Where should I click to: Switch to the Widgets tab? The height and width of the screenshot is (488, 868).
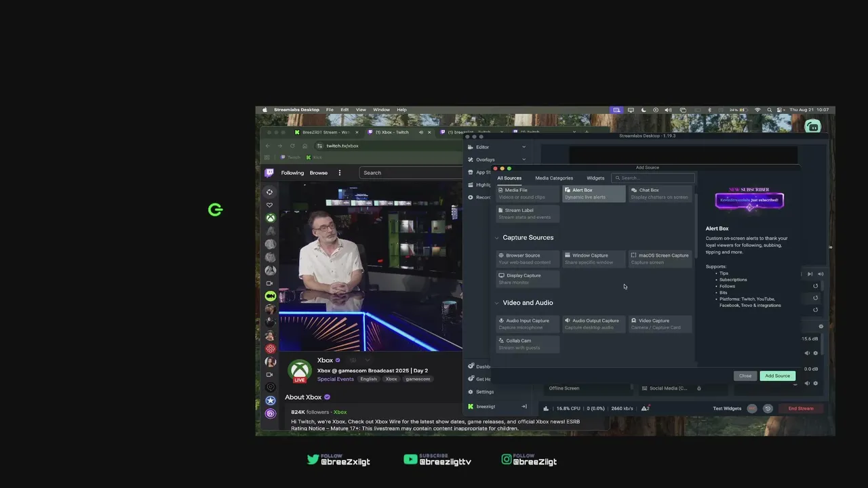click(x=595, y=178)
